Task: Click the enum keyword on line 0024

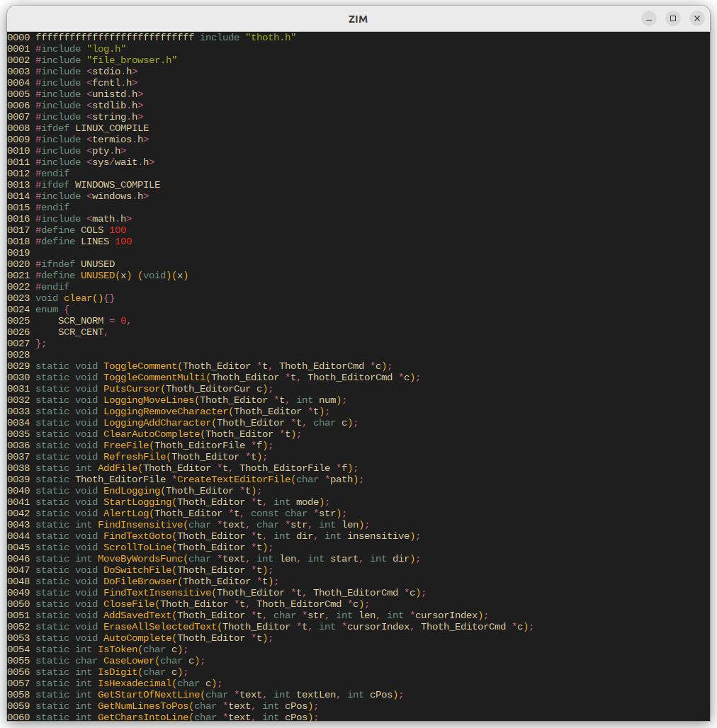Action: coord(47,309)
